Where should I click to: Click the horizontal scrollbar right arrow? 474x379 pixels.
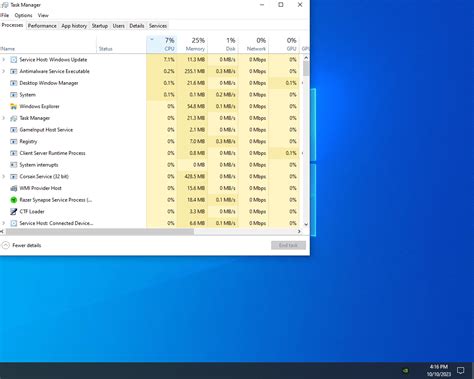click(x=299, y=232)
